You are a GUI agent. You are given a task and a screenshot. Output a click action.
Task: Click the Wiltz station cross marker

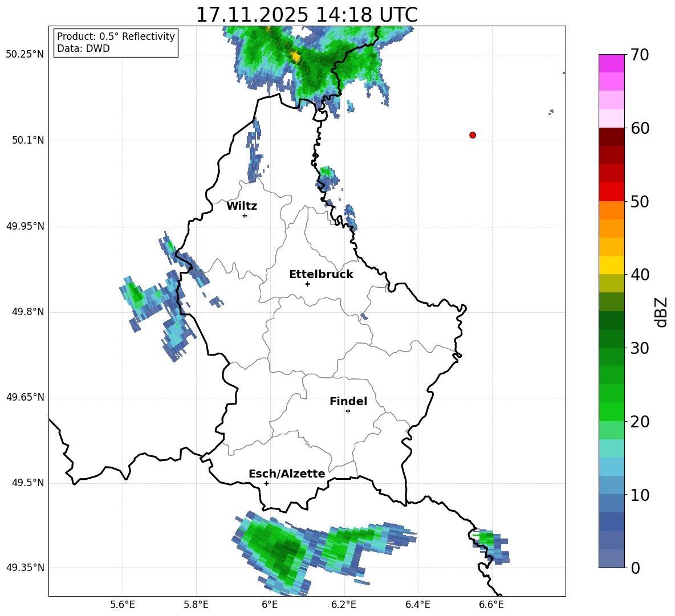(245, 215)
